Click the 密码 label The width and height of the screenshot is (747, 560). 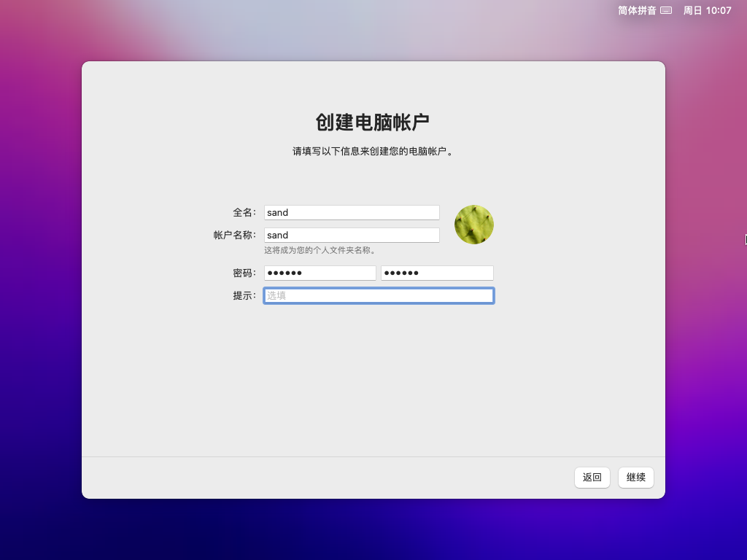coord(244,273)
